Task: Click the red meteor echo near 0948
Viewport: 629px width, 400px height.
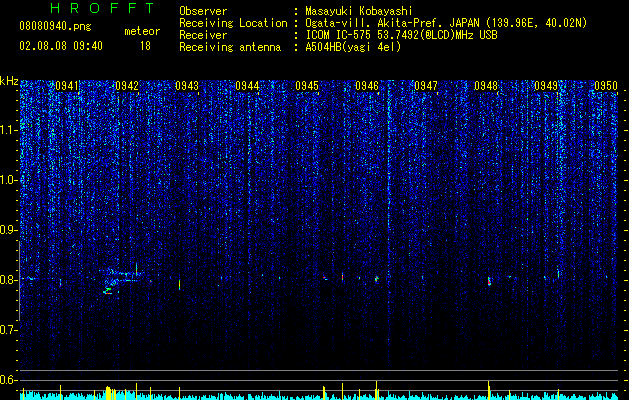Action: coord(489,281)
